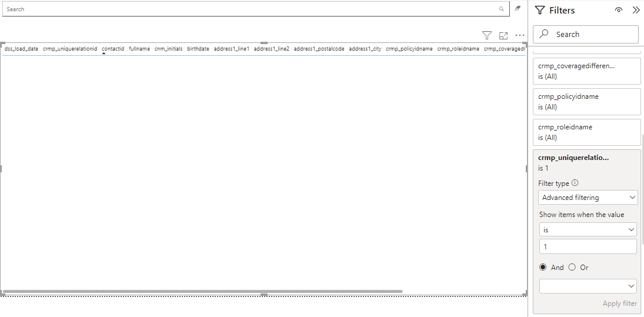This screenshot has height=317, width=644.
Task: Sort by crmp_uniquerelationid column header
Action: 70,49
